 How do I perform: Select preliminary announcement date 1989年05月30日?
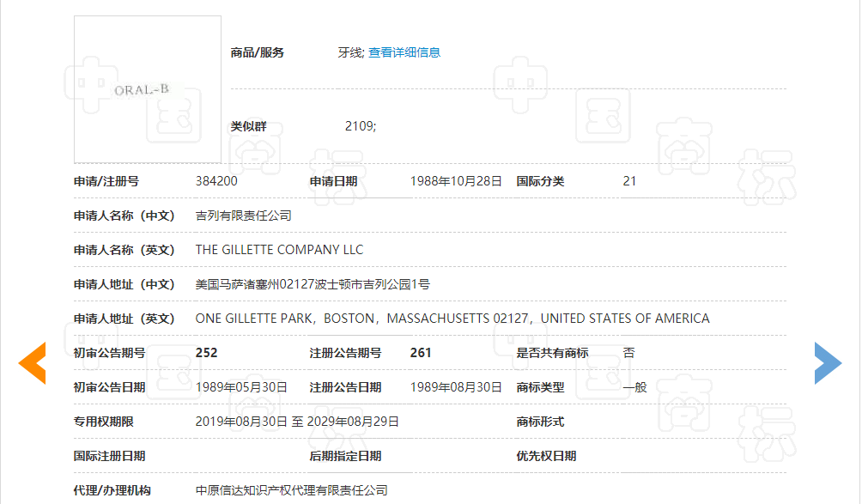point(241,387)
